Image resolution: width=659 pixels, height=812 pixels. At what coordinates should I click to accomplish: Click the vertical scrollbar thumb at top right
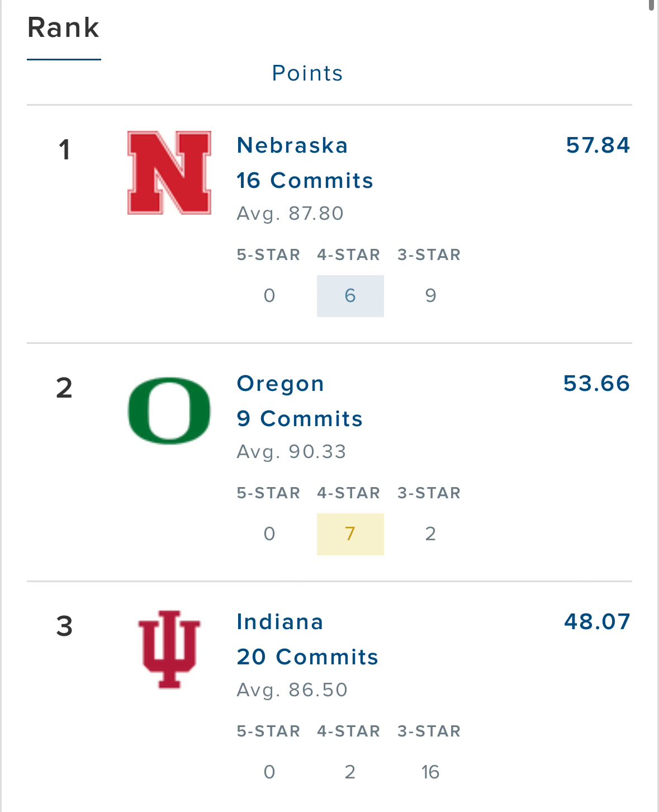point(652,5)
